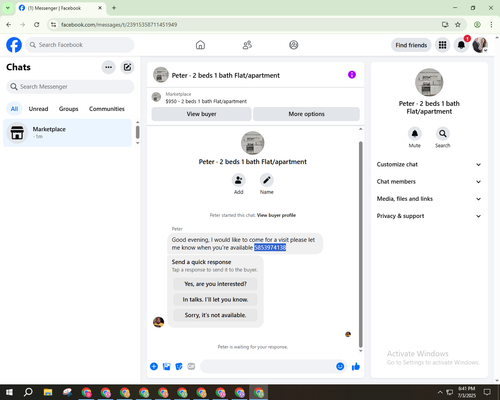
Task: Reload the page in Chrome
Action: 37,25
